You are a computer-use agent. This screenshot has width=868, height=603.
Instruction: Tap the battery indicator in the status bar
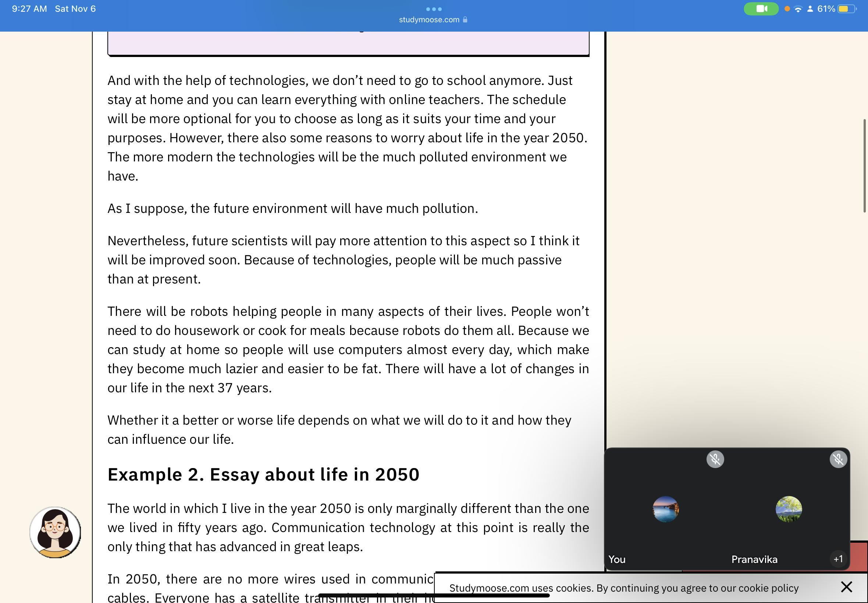coord(847,9)
